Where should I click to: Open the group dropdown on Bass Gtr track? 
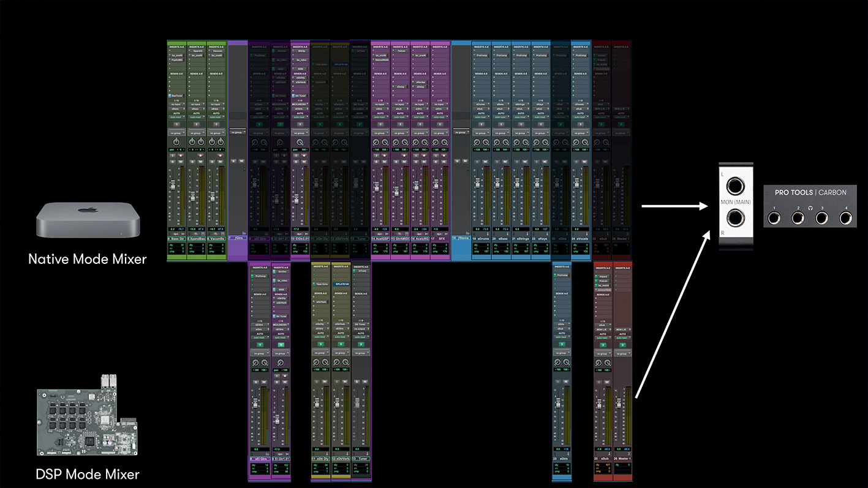(x=176, y=132)
